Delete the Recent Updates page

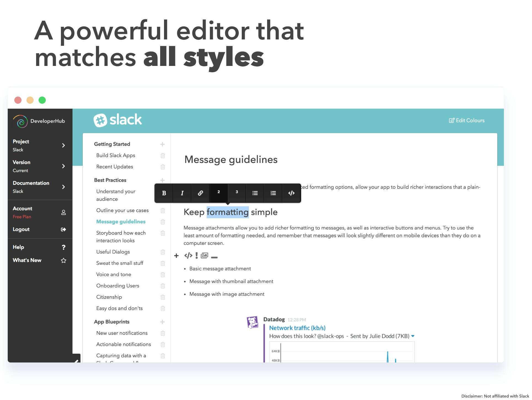coord(163,167)
